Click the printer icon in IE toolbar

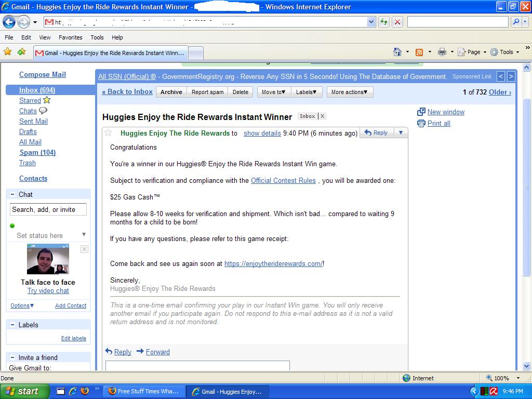point(442,52)
